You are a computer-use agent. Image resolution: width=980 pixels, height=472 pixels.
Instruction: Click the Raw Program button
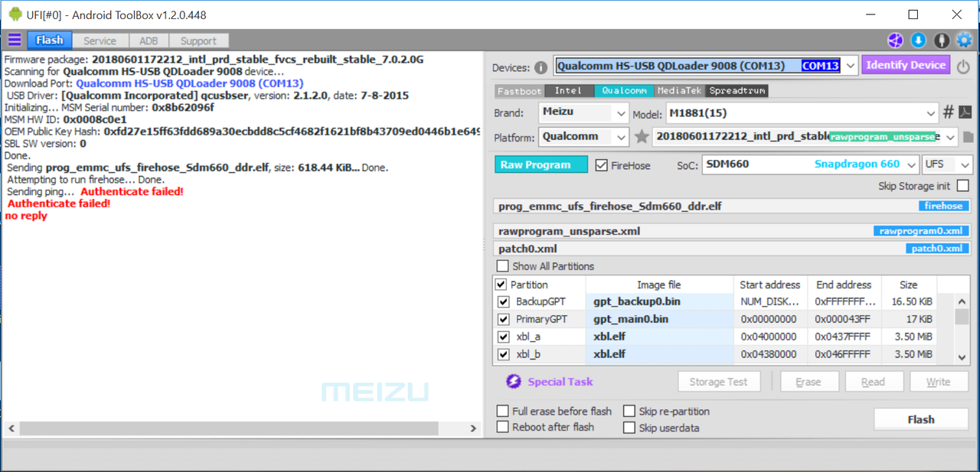pyautogui.click(x=541, y=164)
